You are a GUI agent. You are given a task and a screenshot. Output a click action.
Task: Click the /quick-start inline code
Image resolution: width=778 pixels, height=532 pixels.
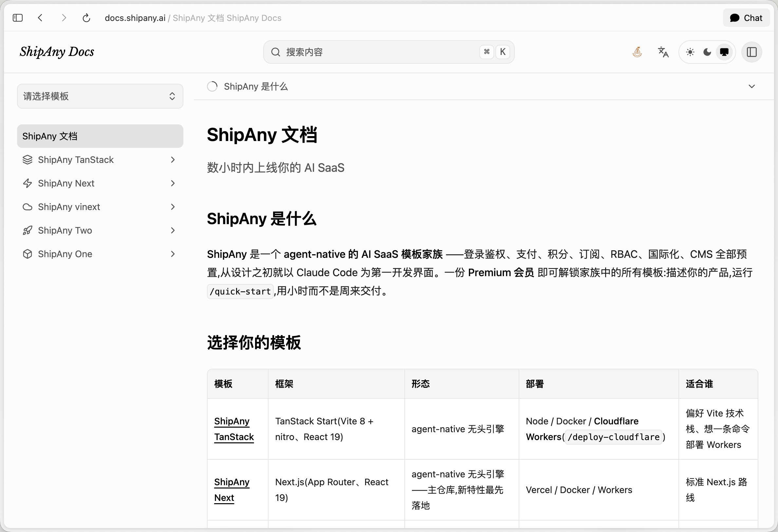pyautogui.click(x=240, y=292)
